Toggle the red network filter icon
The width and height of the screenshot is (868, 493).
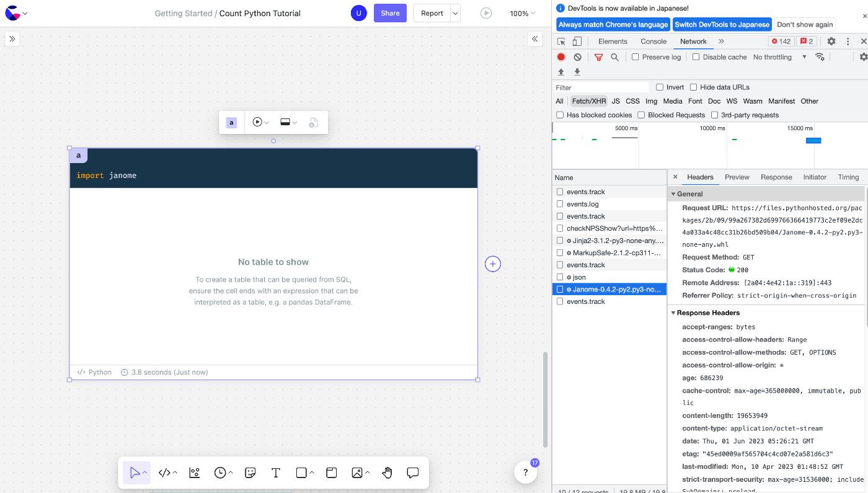point(598,57)
